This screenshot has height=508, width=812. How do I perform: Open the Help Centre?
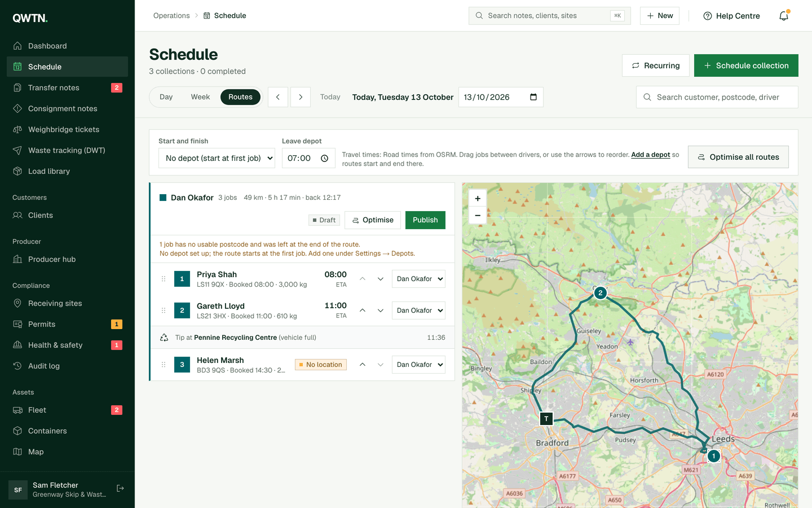coord(731,16)
